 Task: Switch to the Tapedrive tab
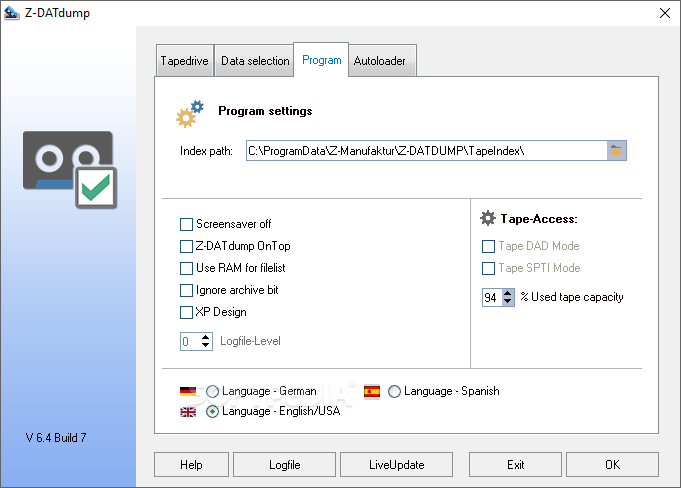[185, 61]
